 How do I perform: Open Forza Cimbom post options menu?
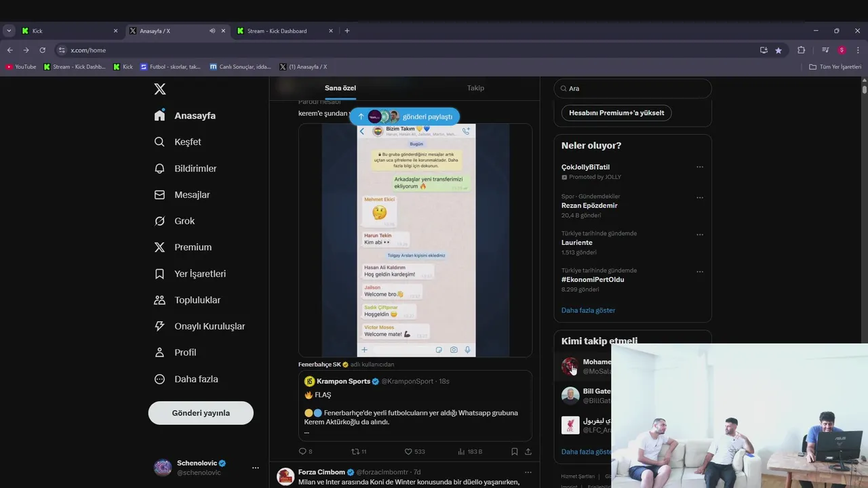point(528,472)
